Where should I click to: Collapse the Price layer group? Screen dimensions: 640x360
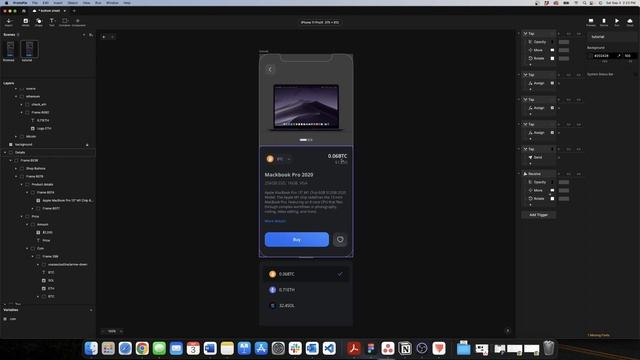(22, 216)
